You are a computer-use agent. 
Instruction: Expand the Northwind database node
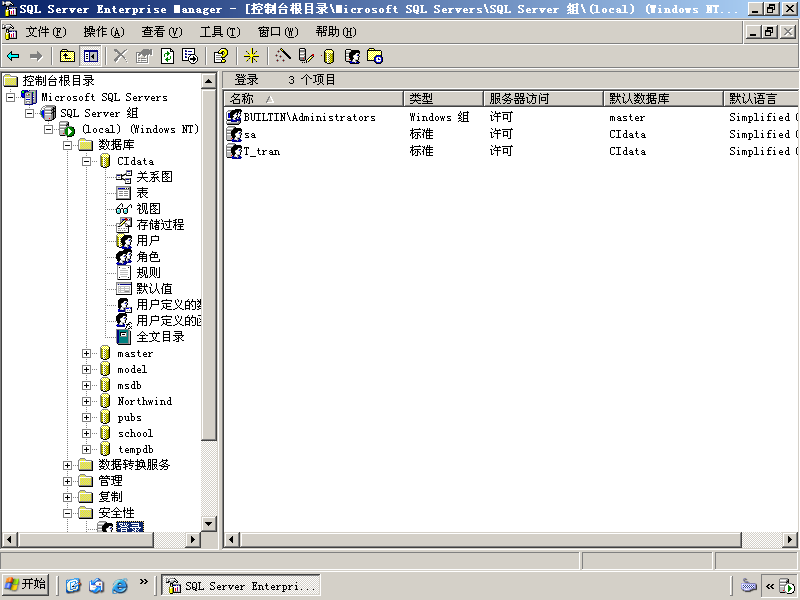(x=87, y=402)
